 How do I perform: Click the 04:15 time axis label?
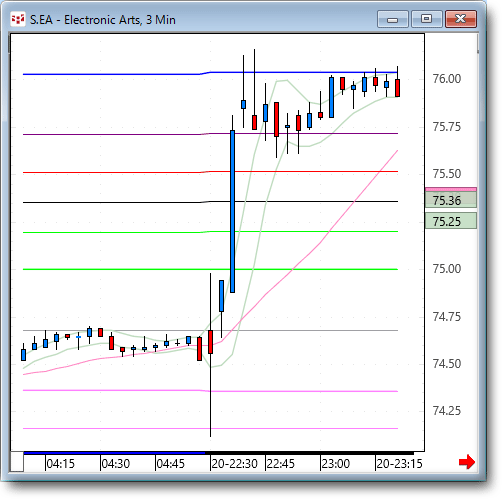click(x=60, y=463)
